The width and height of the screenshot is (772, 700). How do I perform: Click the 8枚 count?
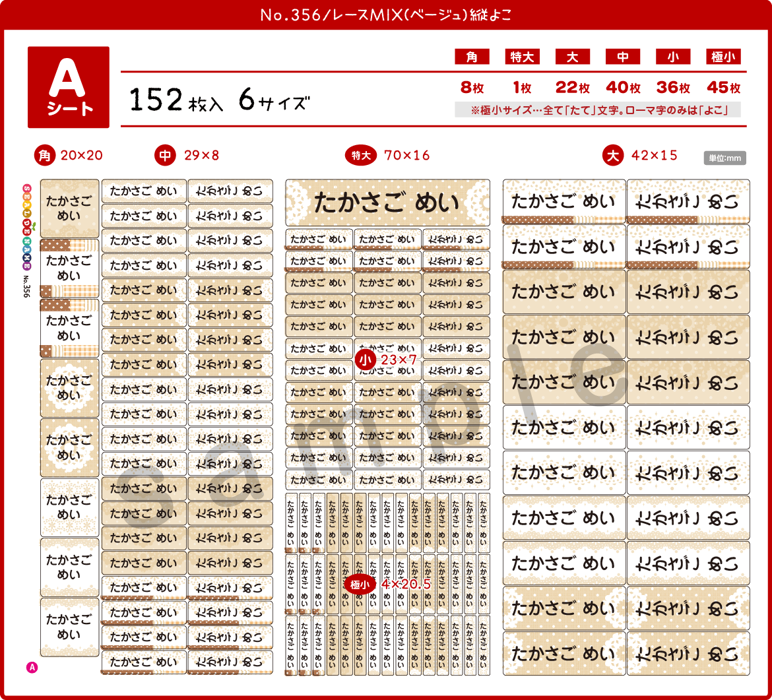click(472, 88)
